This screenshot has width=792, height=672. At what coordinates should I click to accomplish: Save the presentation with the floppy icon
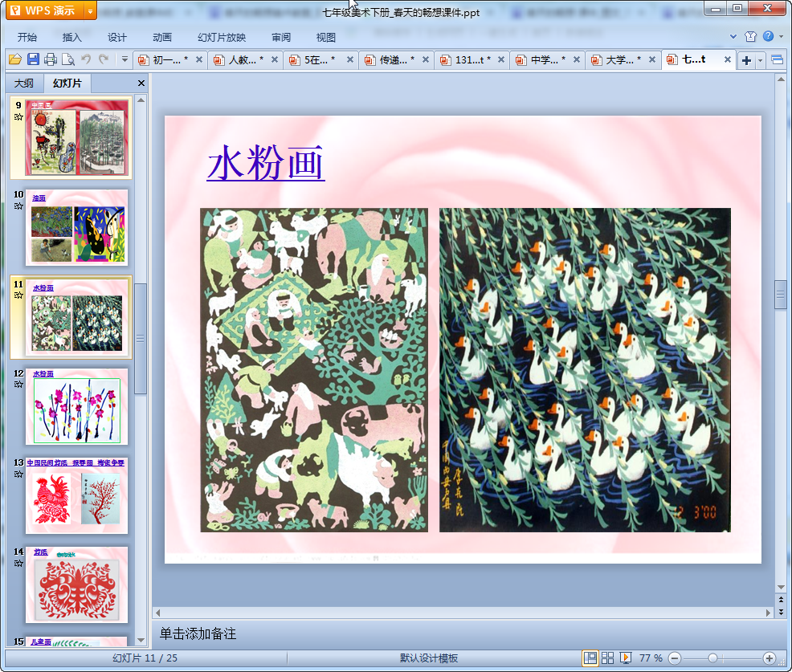tap(33, 59)
